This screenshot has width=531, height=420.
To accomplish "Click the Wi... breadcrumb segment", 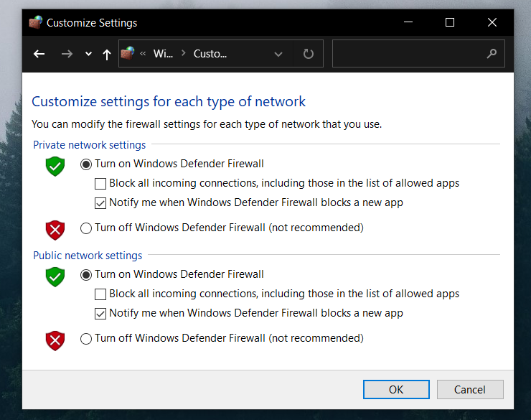I will pos(163,54).
